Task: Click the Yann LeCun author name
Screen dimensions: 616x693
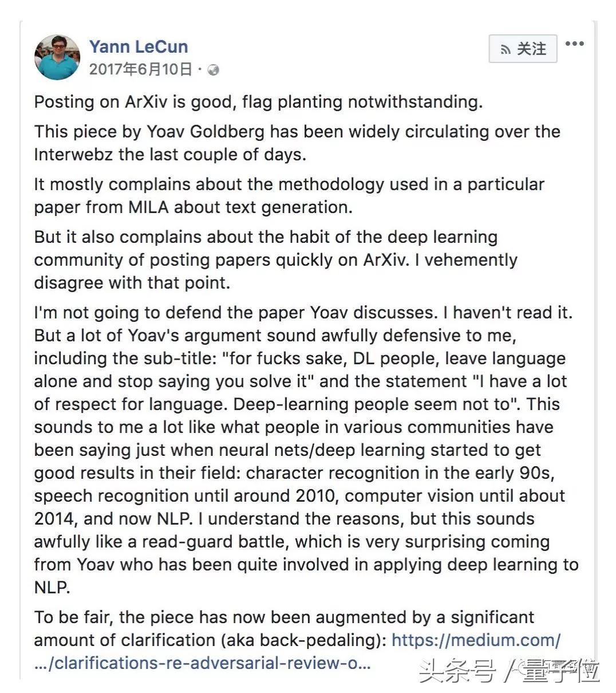Action: [x=139, y=46]
